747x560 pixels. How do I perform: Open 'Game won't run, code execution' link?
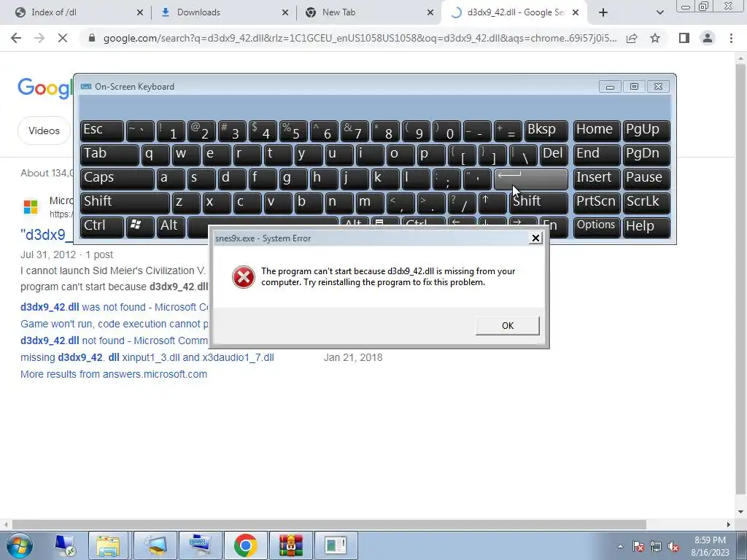click(115, 324)
